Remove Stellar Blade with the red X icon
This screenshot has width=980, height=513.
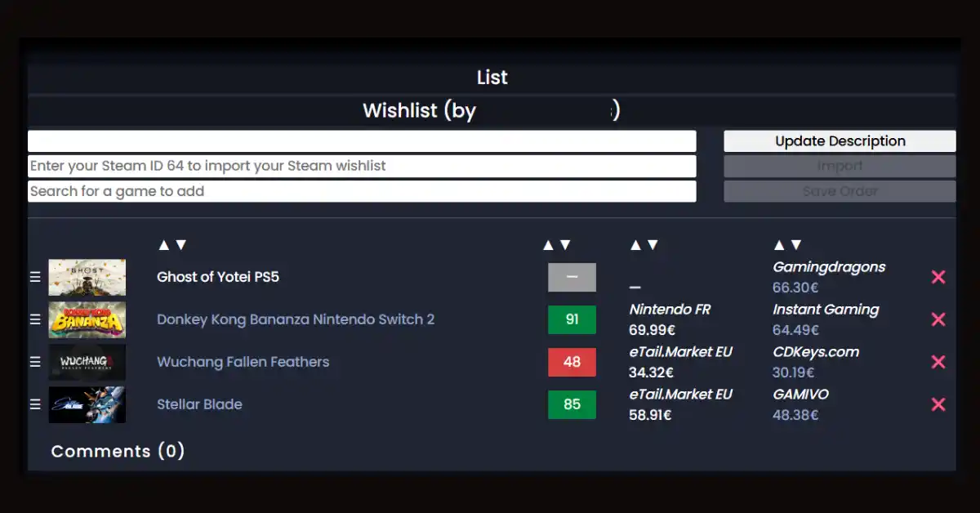click(937, 404)
